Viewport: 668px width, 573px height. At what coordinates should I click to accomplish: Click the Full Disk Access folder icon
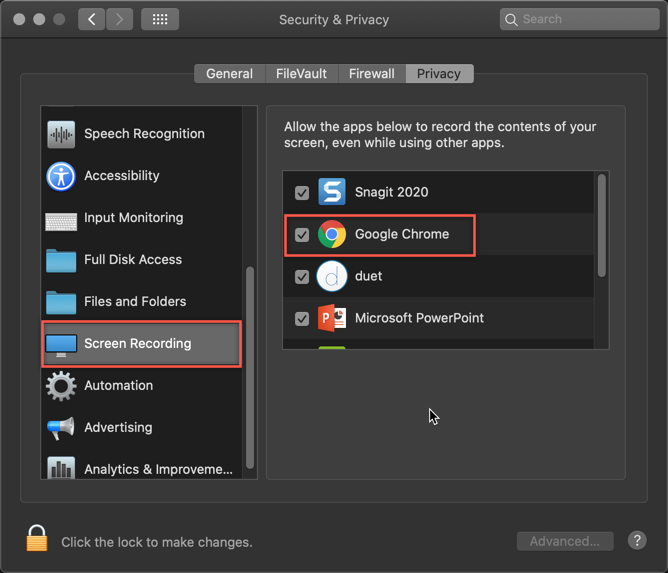[61, 260]
